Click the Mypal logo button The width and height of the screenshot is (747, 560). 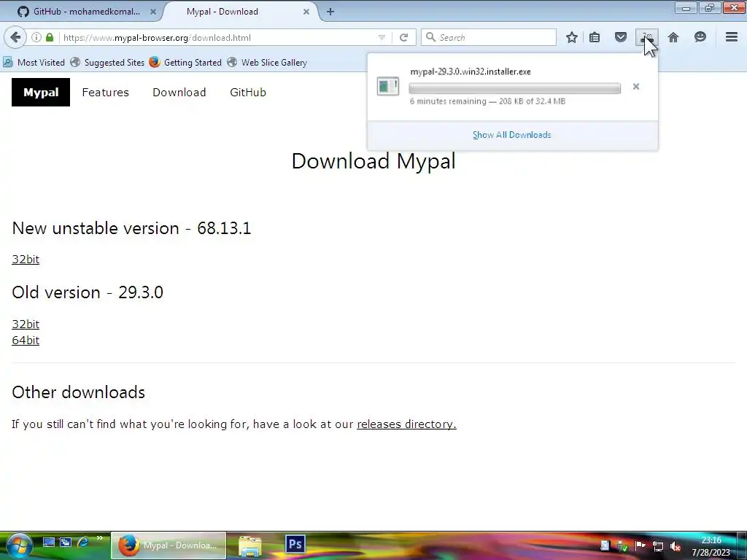pos(41,93)
